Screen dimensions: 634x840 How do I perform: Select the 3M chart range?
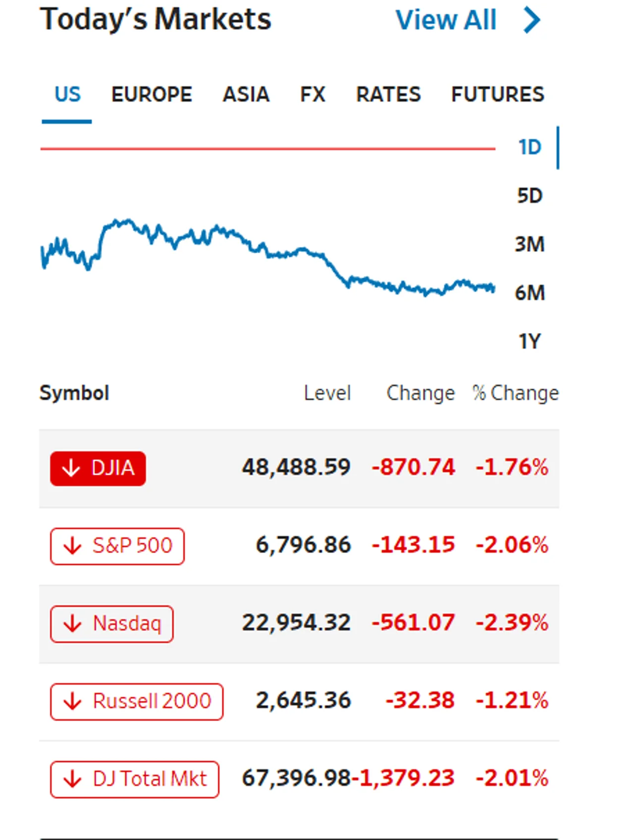coord(530,244)
